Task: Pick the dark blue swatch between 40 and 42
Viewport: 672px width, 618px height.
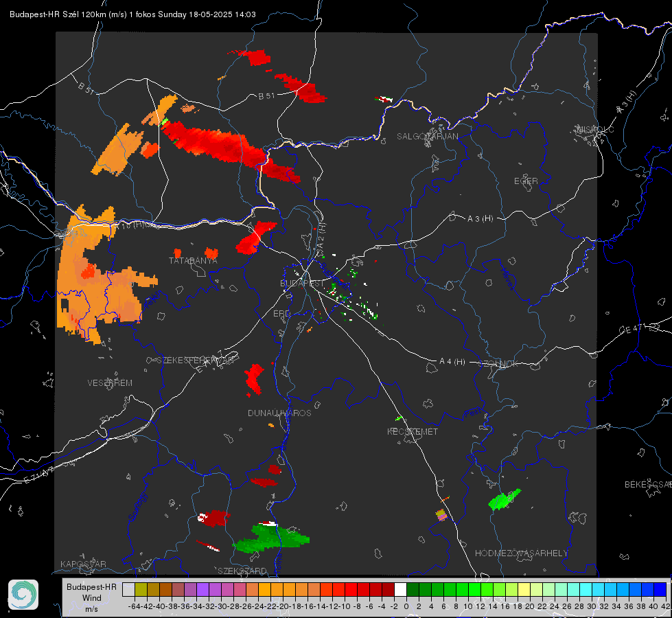Action: (x=660, y=589)
